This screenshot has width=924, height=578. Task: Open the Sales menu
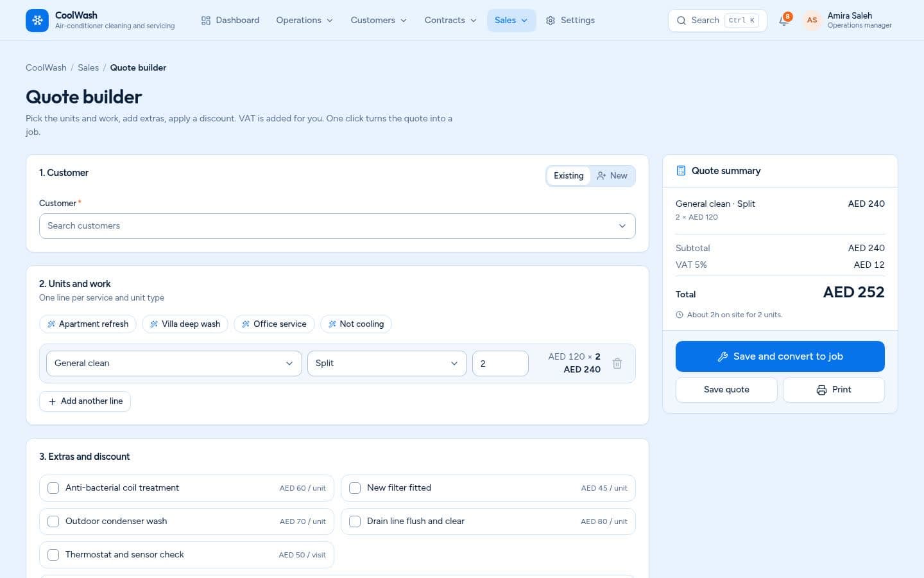coord(511,21)
